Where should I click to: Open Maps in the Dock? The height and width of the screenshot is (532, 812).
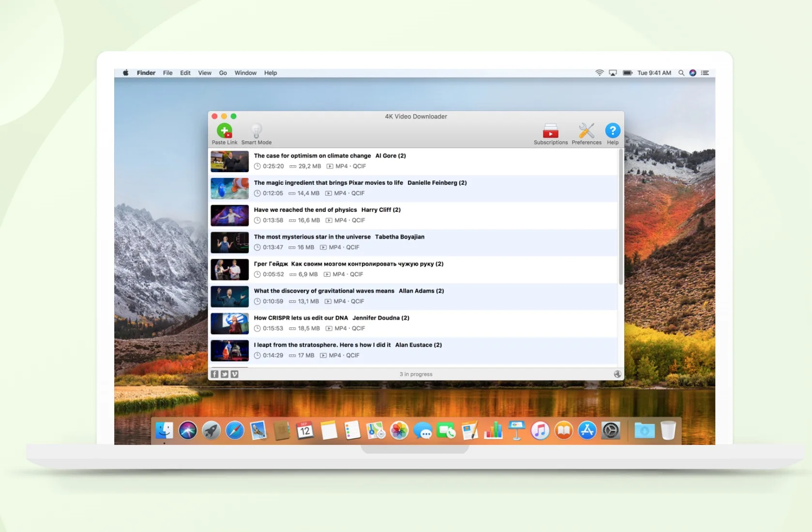coord(376,430)
